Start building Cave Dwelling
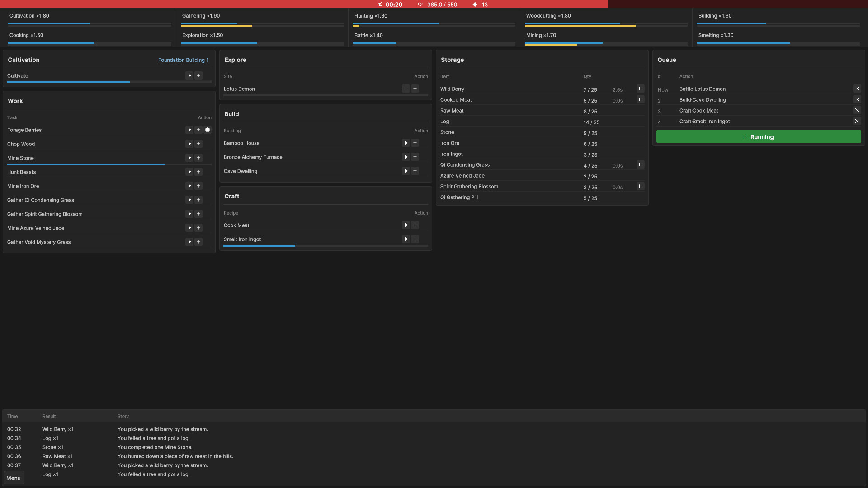The image size is (868, 488). (406, 171)
